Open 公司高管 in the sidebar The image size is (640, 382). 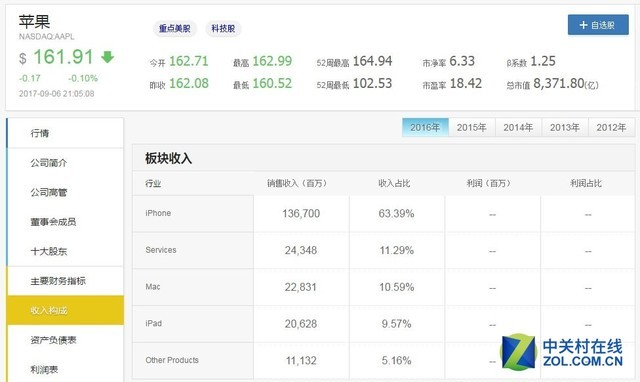65,192
